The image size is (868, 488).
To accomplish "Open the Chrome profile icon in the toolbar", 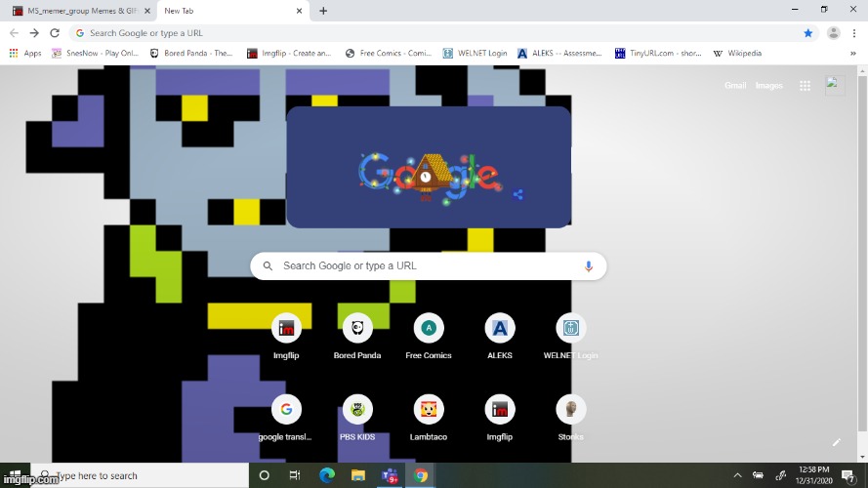I will [833, 33].
